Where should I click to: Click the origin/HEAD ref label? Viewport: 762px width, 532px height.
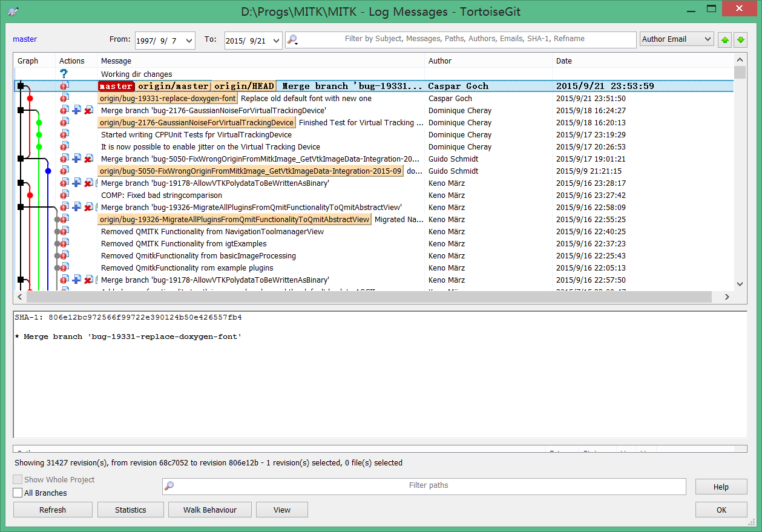(244, 86)
